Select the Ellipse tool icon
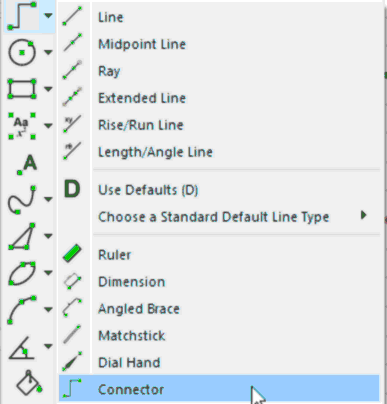The width and height of the screenshot is (387, 404). [22, 273]
